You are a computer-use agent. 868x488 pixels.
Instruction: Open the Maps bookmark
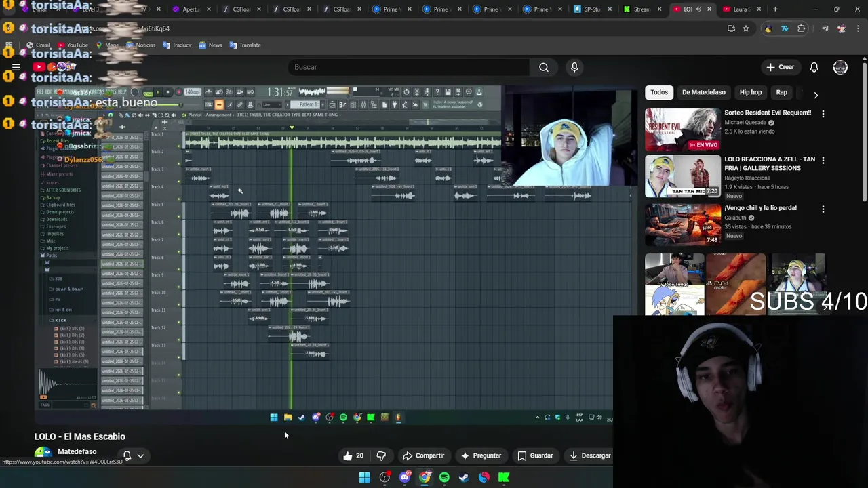click(107, 45)
